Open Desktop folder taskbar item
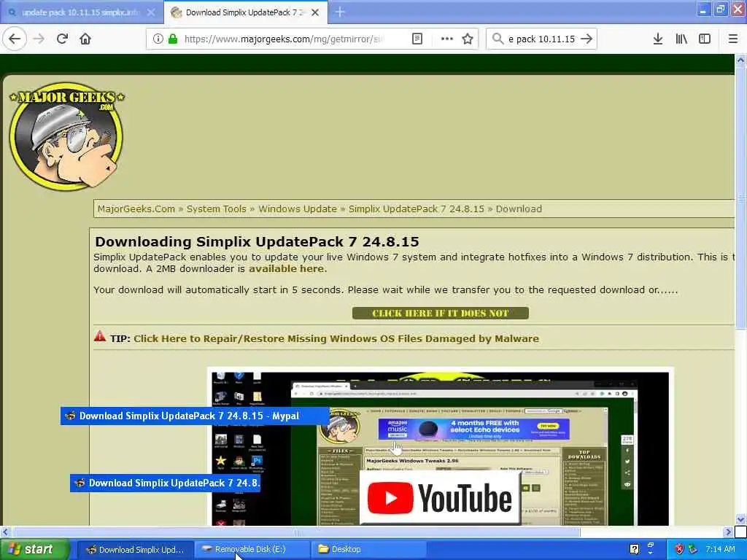 (x=368, y=550)
